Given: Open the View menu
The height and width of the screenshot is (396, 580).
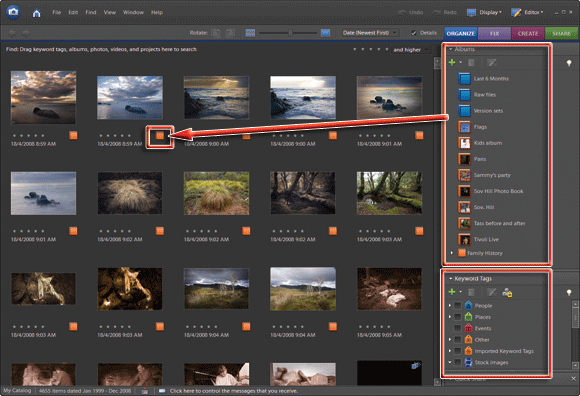Looking at the screenshot, I should pyautogui.click(x=109, y=12).
